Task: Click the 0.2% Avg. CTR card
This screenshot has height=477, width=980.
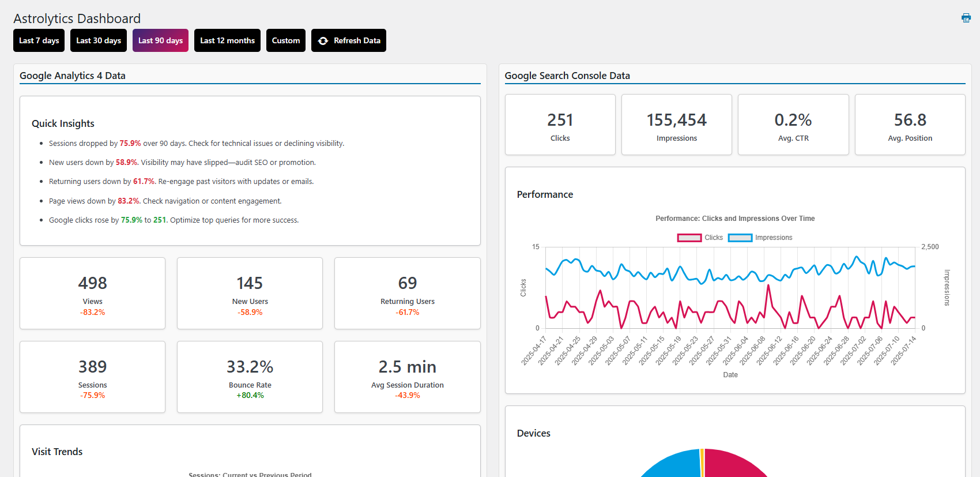Action: pos(793,125)
